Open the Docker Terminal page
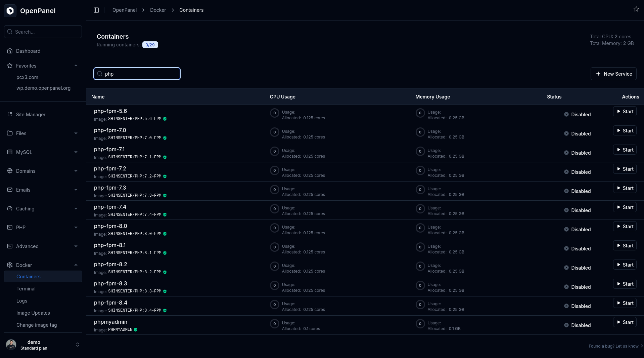The height and width of the screenshot is (358, 644). (x=26, y=289)
